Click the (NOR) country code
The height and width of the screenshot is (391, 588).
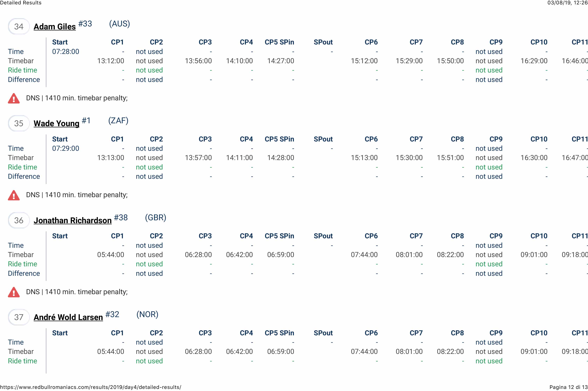pyautogui.click(x=147, y=314)
